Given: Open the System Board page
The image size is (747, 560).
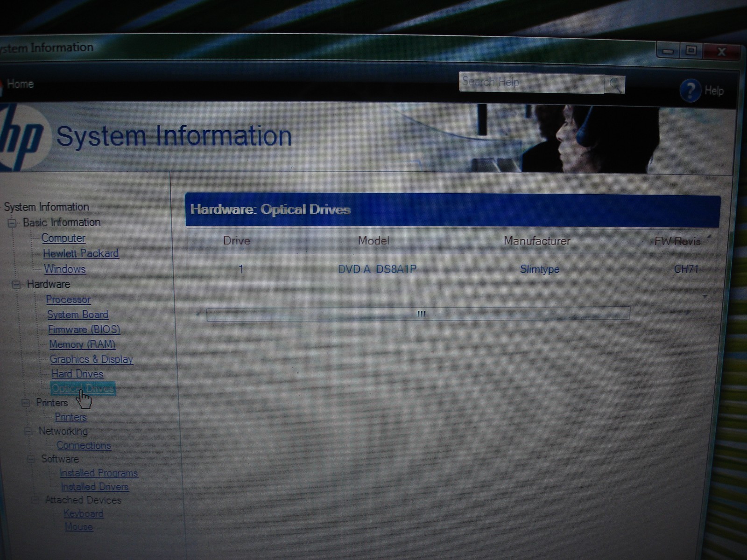Looking at the screenshot, I should point(78,315).
